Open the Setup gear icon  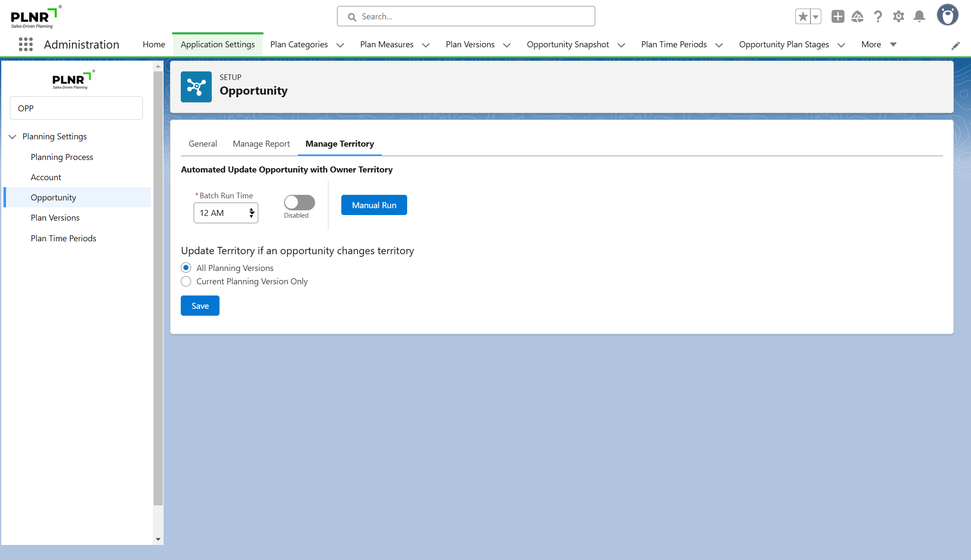(x=899, y=17)
